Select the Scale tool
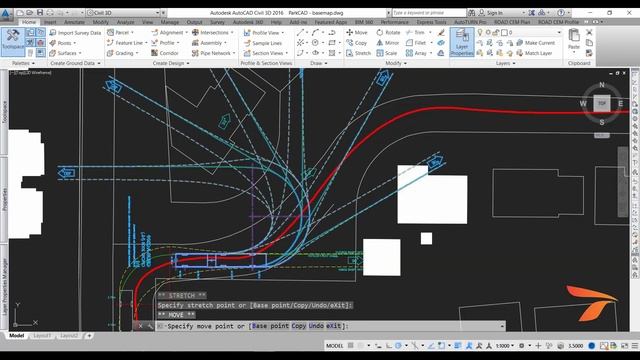 (x=387, y=53)
